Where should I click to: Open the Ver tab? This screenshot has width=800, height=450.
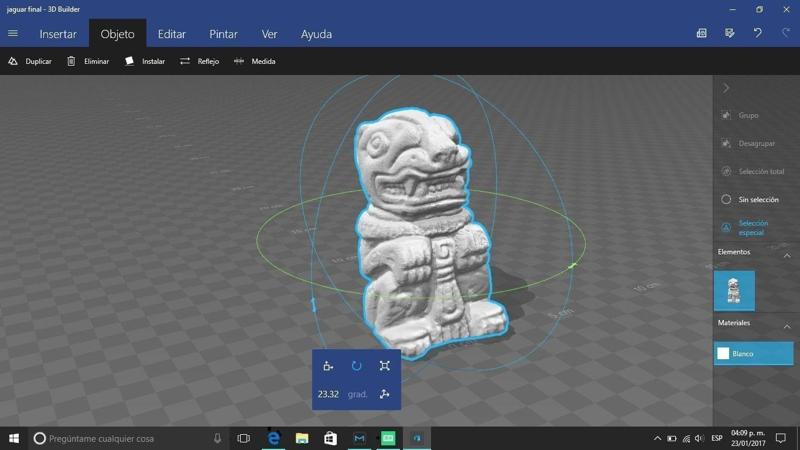269,34
